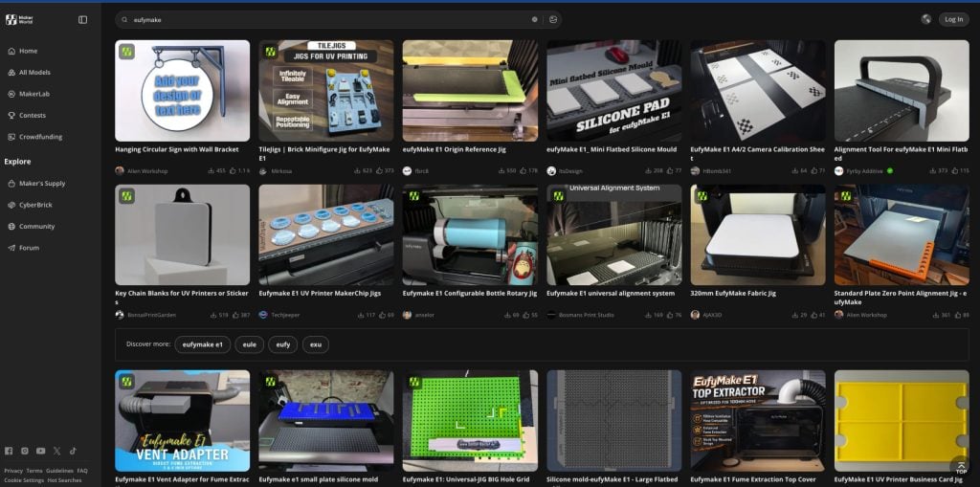Viewport: 980px width, 487px height.
Task: Open the Privacy footer link
Action: click(x=13, y=471)
